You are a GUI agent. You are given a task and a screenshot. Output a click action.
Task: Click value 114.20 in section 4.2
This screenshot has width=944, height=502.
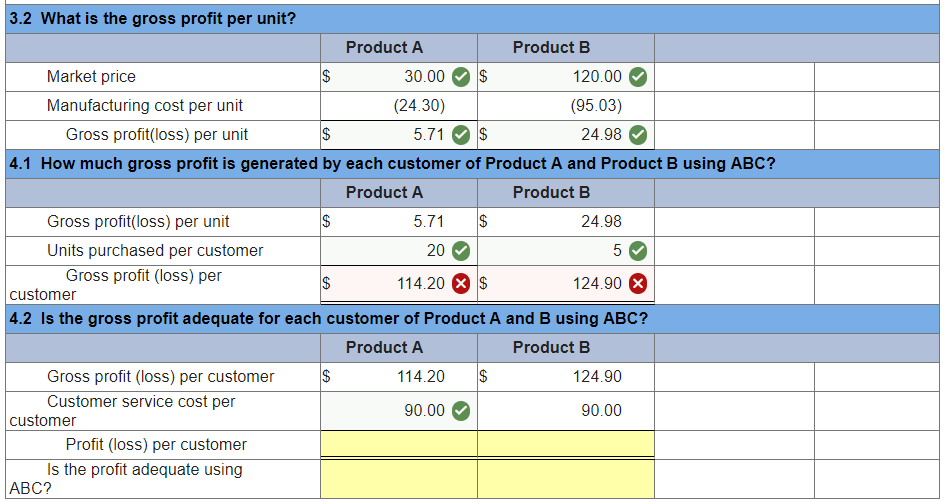pos(421,377)
